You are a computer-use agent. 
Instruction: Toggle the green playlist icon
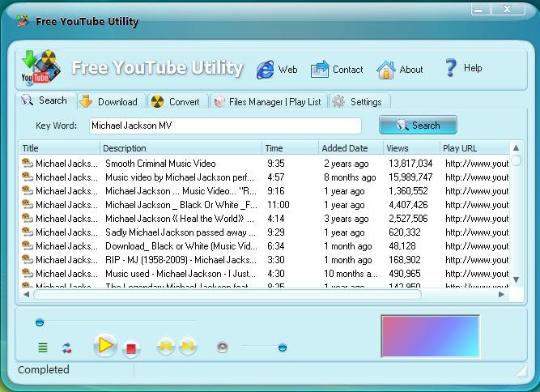[43, 348]
